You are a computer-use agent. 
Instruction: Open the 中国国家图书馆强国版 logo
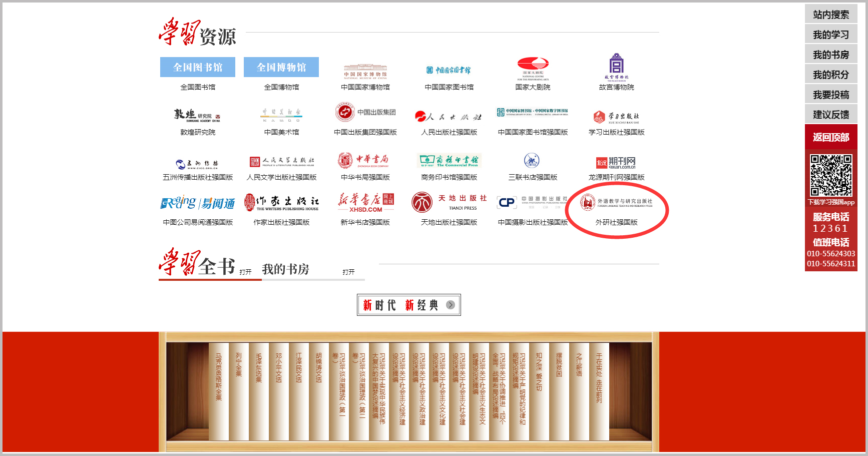(533, 112)
